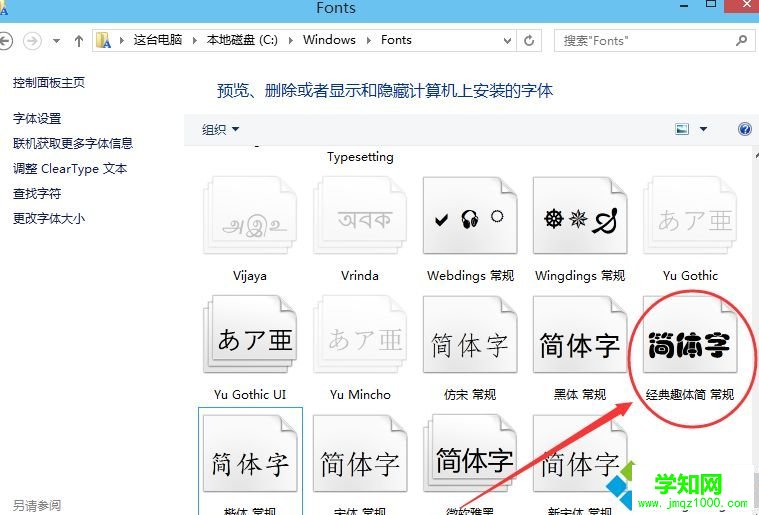
Task: Open 控制面板主页 link
Action: click(49, 83)
